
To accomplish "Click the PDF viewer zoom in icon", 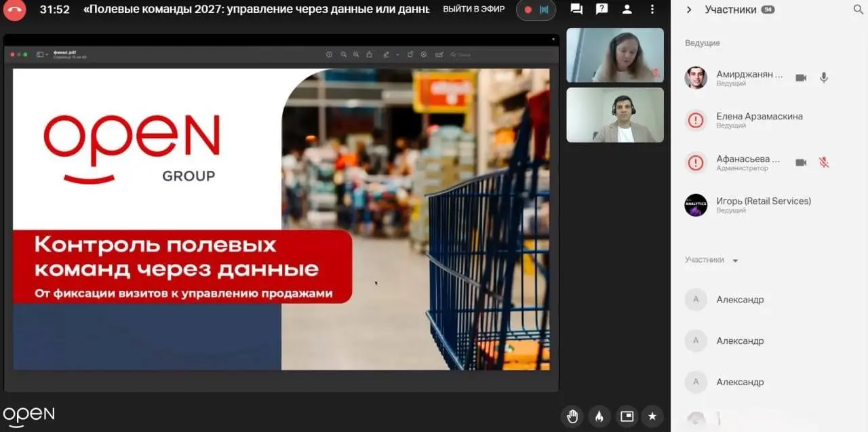I will point(357,54).
